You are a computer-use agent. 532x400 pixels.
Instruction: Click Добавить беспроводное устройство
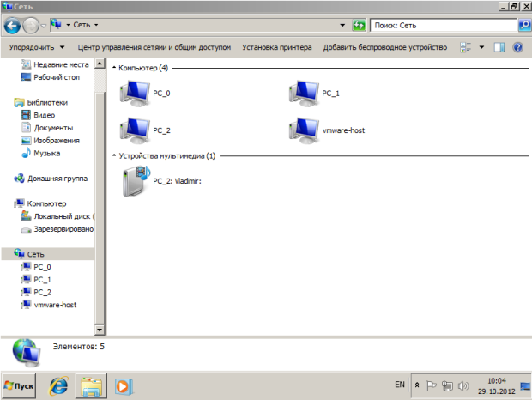pyautogui.click(x=385, y=47)
